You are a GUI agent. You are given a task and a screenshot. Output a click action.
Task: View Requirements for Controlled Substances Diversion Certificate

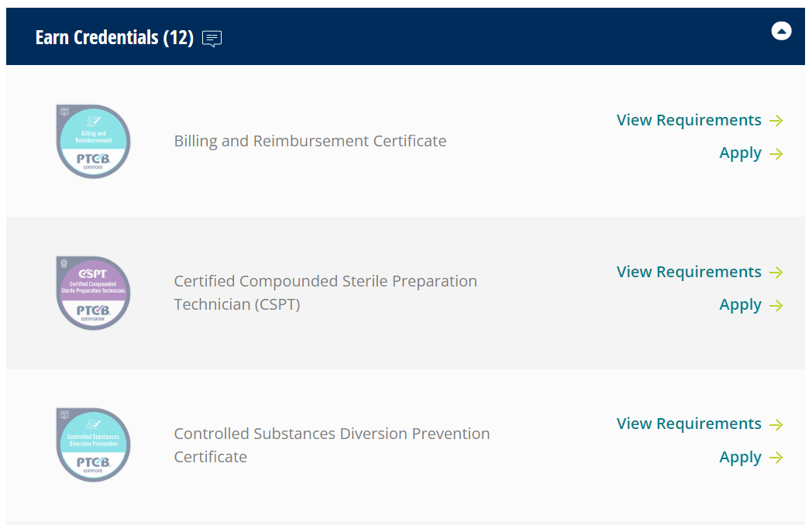[x=689, y=424]
